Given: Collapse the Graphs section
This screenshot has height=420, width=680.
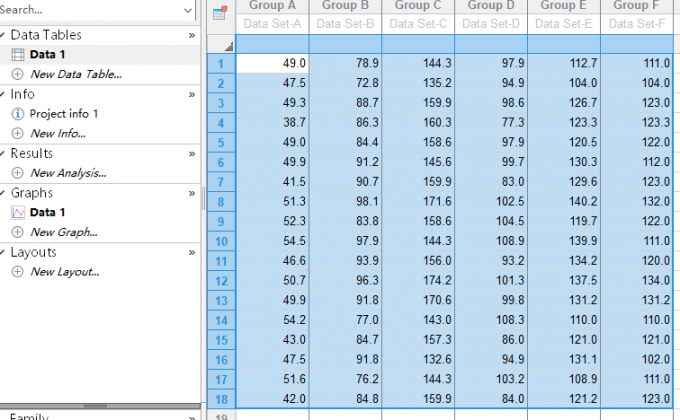Looking at the screenshot, I should pyautogui.click(x=2, y=193).
